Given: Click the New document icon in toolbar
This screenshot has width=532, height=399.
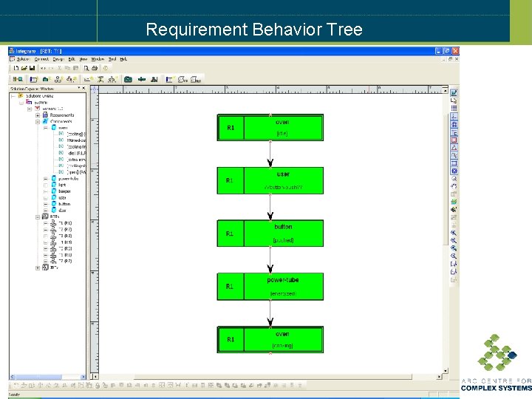Looking at the screenshot, I should pos(16,68).
